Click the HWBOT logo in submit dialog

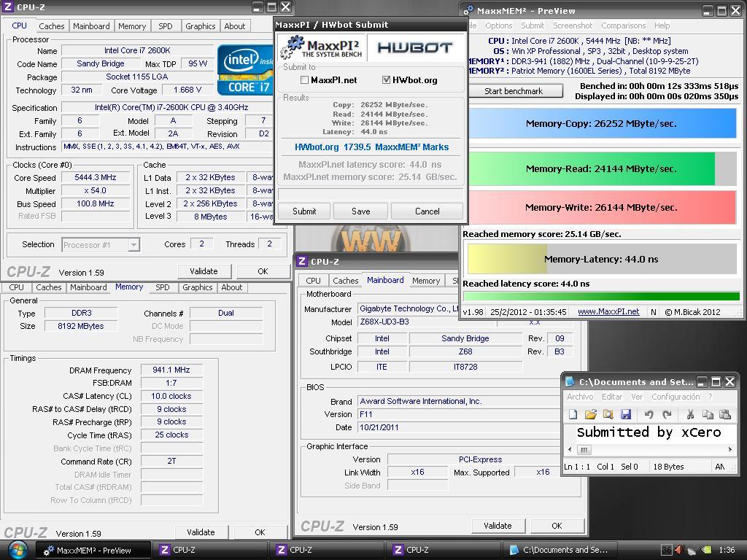415,47
